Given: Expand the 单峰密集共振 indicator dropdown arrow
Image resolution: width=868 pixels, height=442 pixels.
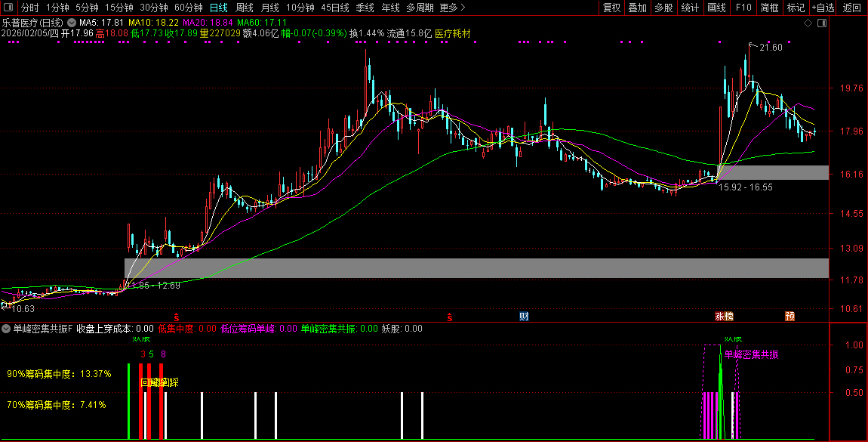Looking at the screenshot, I should pos(6,329).
